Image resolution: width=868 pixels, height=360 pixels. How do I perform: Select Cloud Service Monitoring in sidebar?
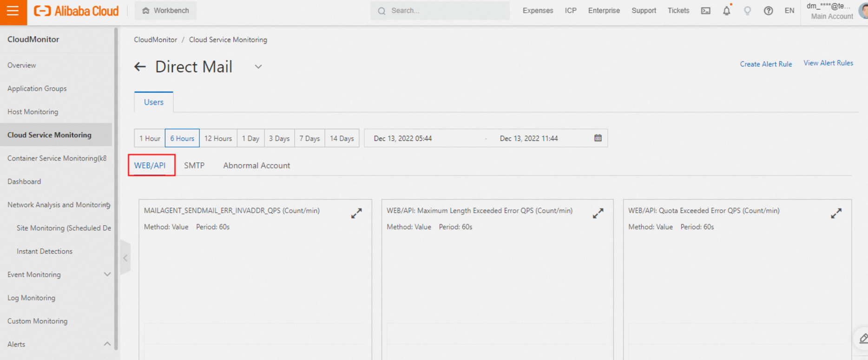coord(56,135)
